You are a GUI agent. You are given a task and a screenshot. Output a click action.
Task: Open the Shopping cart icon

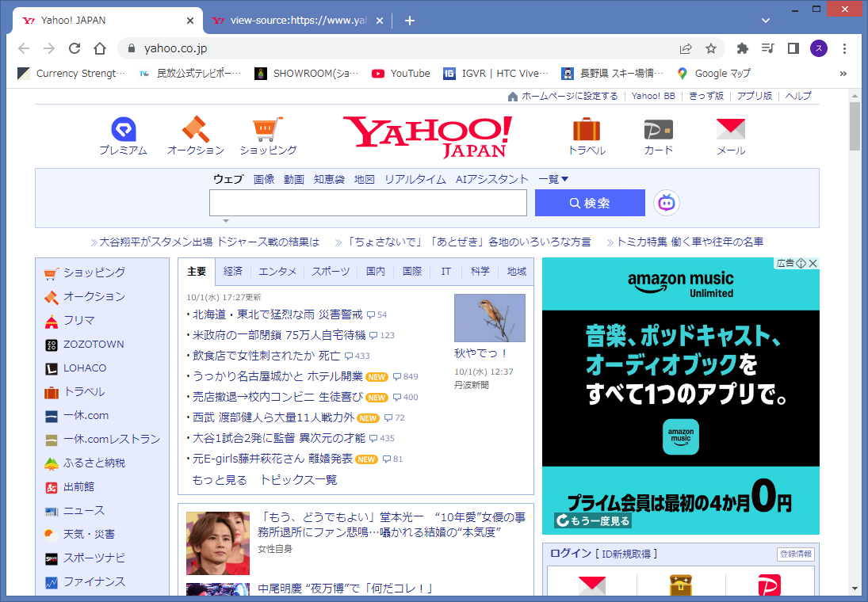click(268, 129)
